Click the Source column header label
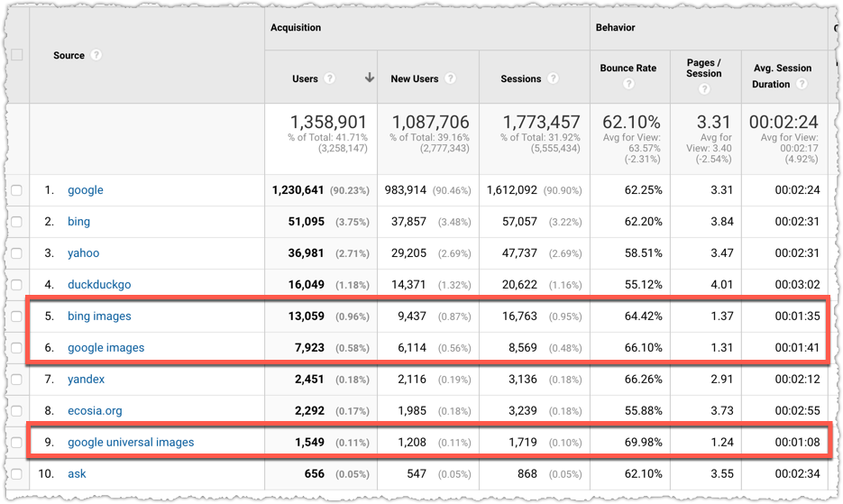The height and width of the screenshot is (504, 843). coord(69,55)
